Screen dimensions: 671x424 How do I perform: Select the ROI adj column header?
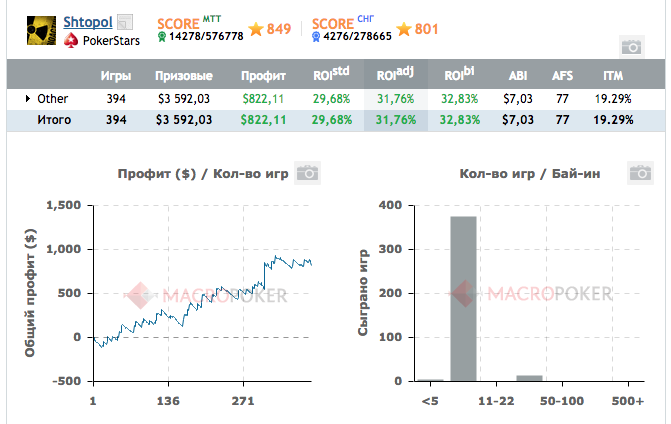[395, 74]
